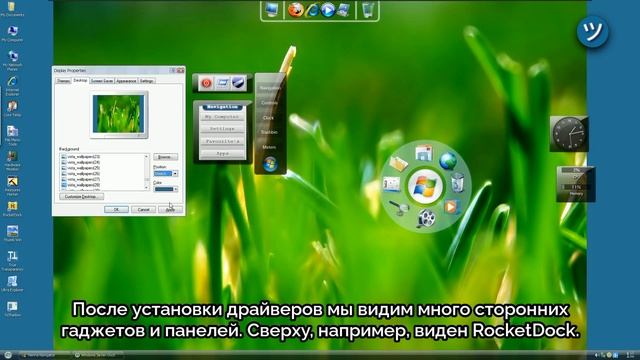Click the red power button in the gadget strip
The height and width of the screenshot is (360, 640).
[x=206, y=83]
